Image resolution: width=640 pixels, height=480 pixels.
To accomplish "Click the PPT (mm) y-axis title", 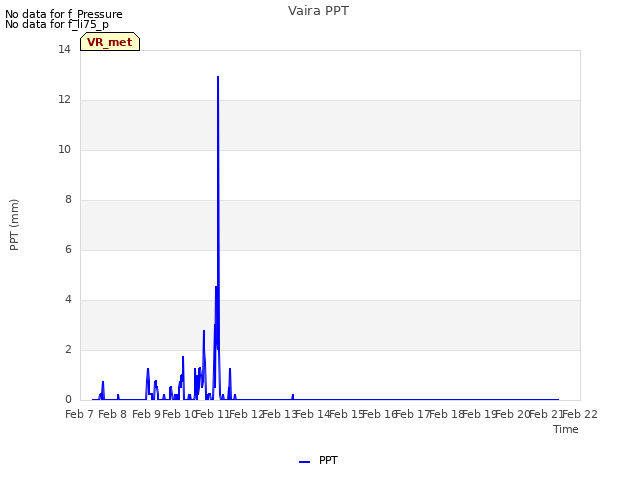I will [x=14, y=225].
